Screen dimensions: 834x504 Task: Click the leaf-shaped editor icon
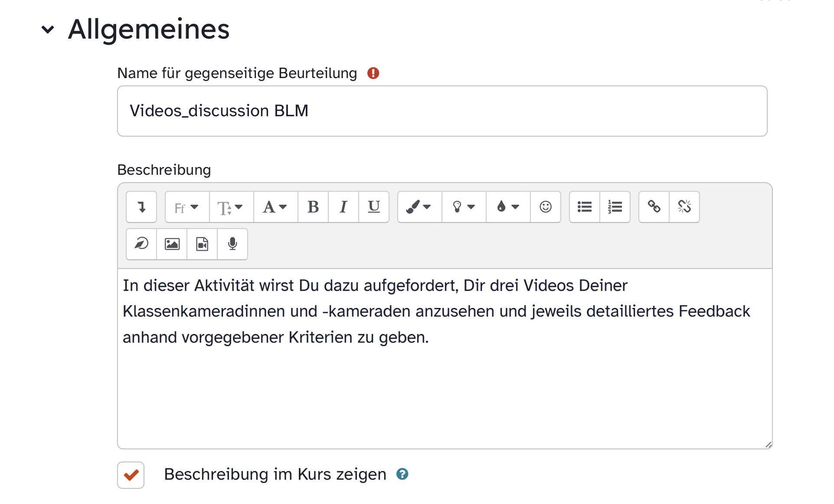point(141,244)
